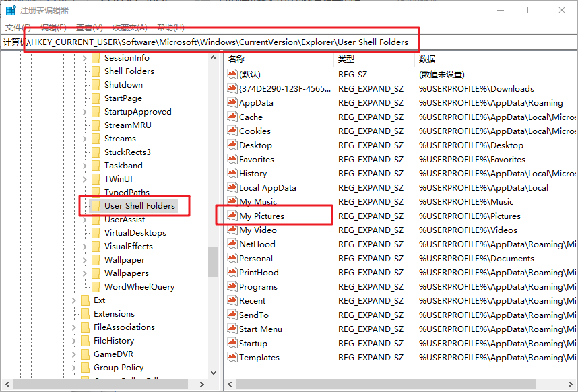Select the Shell Folders key
Viewport: 578px width, 392px height.
tap(129, 71)
